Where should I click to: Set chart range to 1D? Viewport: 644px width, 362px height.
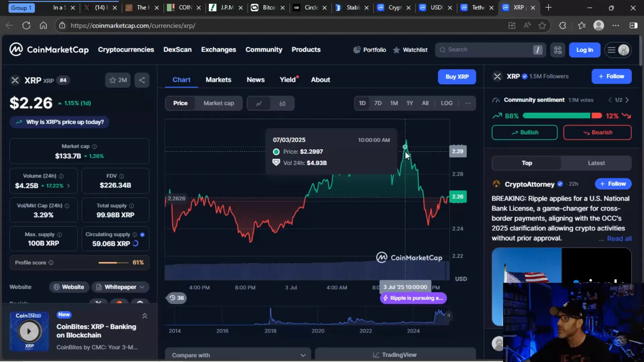[x=362, y=103]
